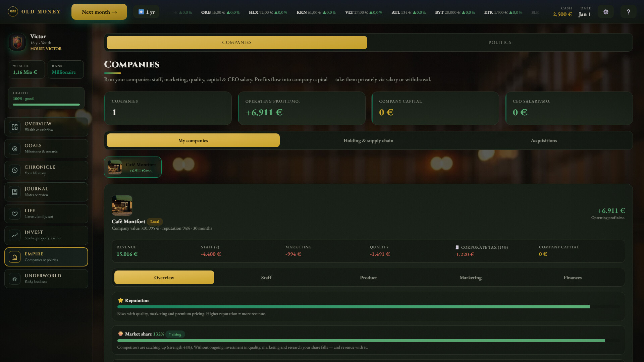
Task: Click the Life heart icon
Action: pyautogui.click(x=15, y=214)
